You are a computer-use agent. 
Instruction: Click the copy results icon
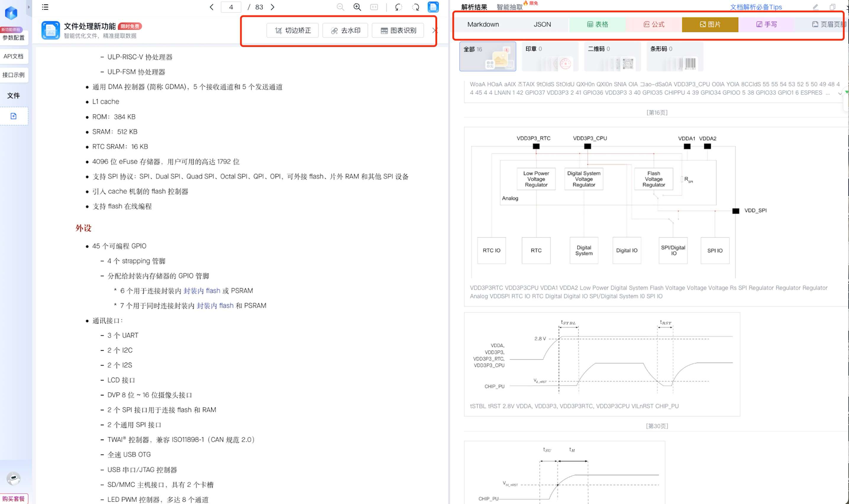832,7
